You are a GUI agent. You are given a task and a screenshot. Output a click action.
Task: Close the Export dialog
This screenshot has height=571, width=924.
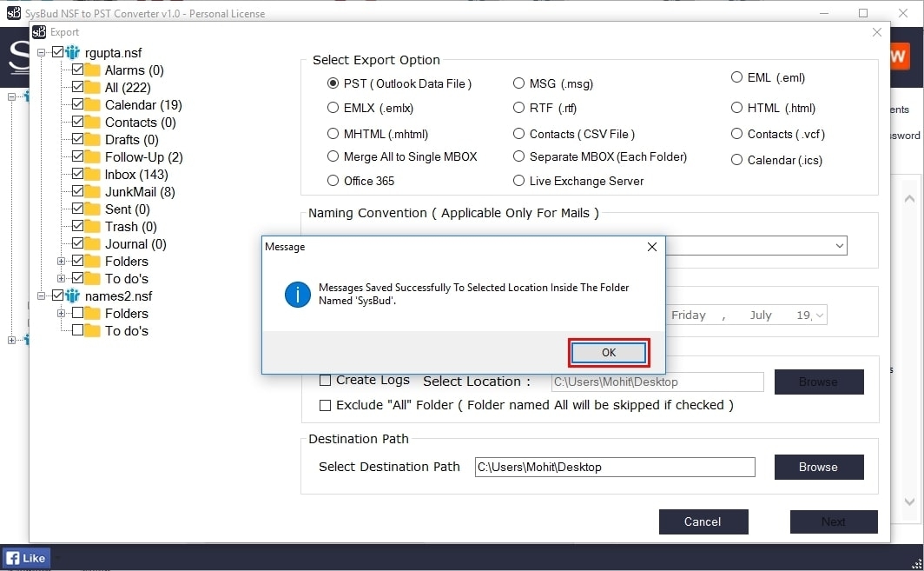877,32
